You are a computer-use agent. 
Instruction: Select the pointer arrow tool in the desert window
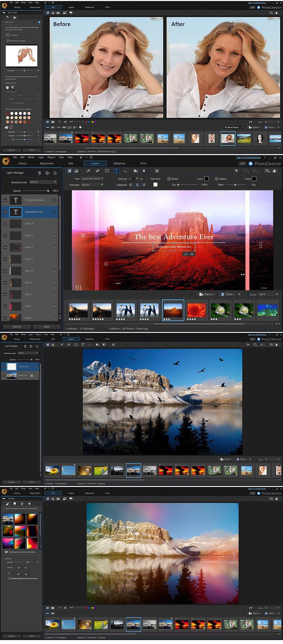click(x=237, y=171)
